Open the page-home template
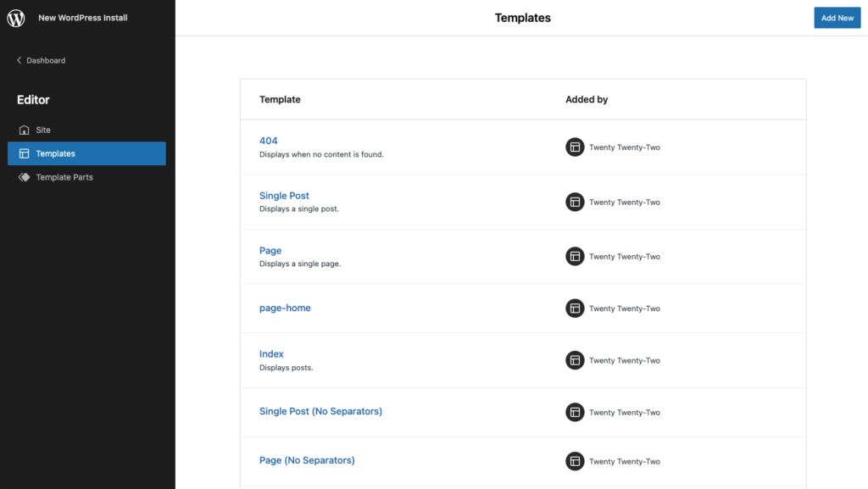Viewport: 868px width, 489px height. tap(285, 308)
